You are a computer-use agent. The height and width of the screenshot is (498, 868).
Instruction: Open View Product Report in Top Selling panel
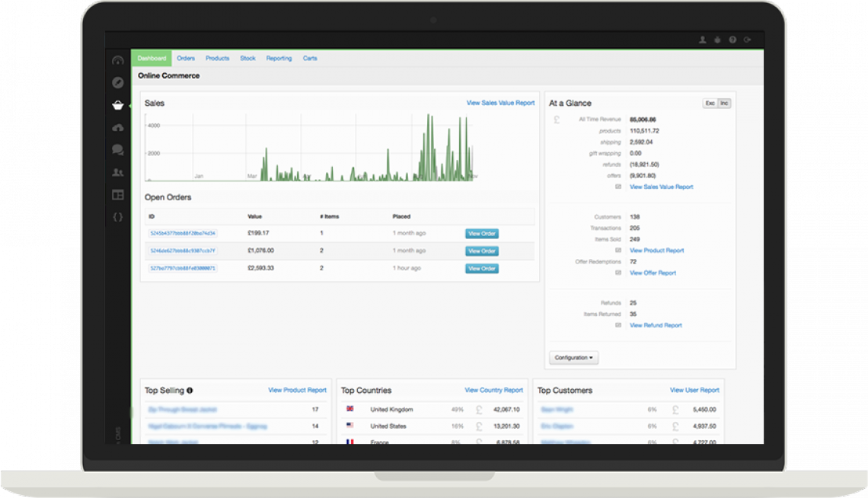click(297, 390)
